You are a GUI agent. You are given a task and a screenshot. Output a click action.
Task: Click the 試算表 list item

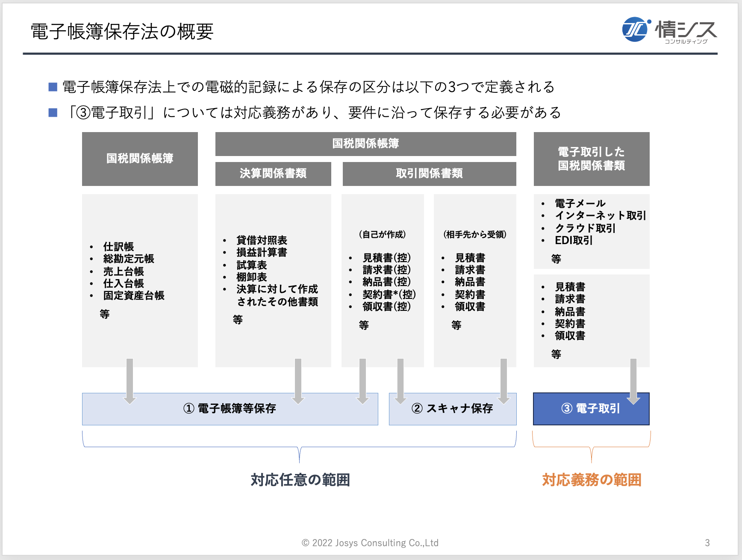pyautogui.click(x=252, y=265)
